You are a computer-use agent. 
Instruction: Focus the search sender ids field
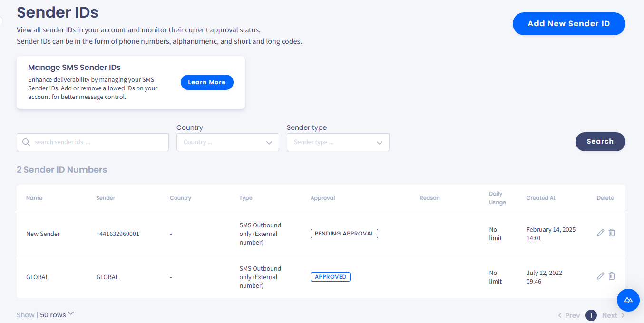point(93,142)
